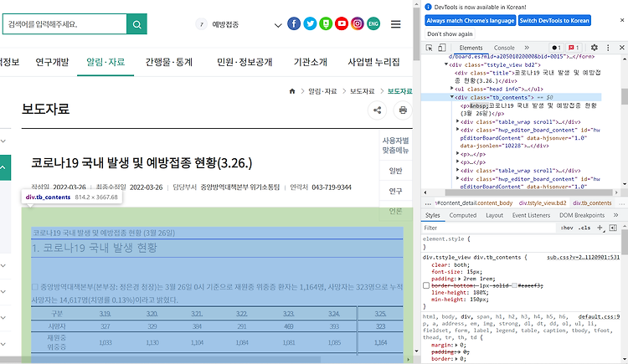Image resolution: width=628 pixels, height=364 pixels.
Task: Activate the DevTools element inspector tool
Action: (429, 48)
